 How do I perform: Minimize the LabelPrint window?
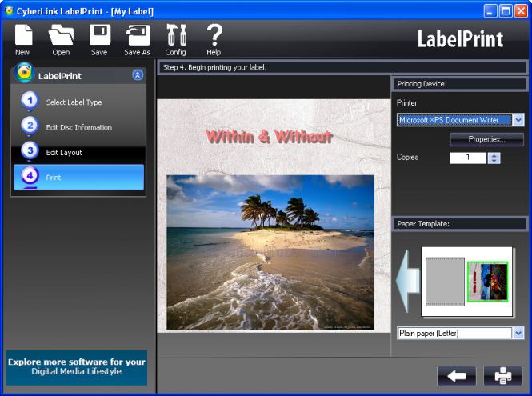tap(490, 11)
